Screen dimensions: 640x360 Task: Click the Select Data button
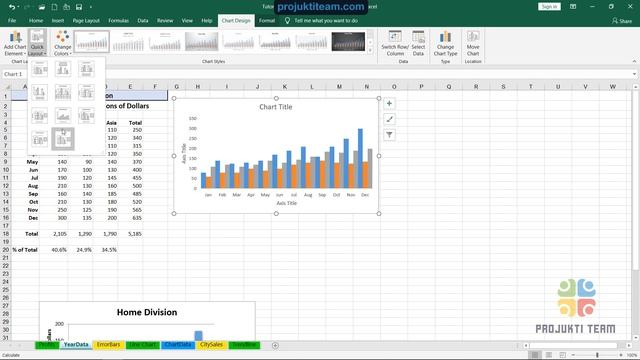tap(418, 44)
